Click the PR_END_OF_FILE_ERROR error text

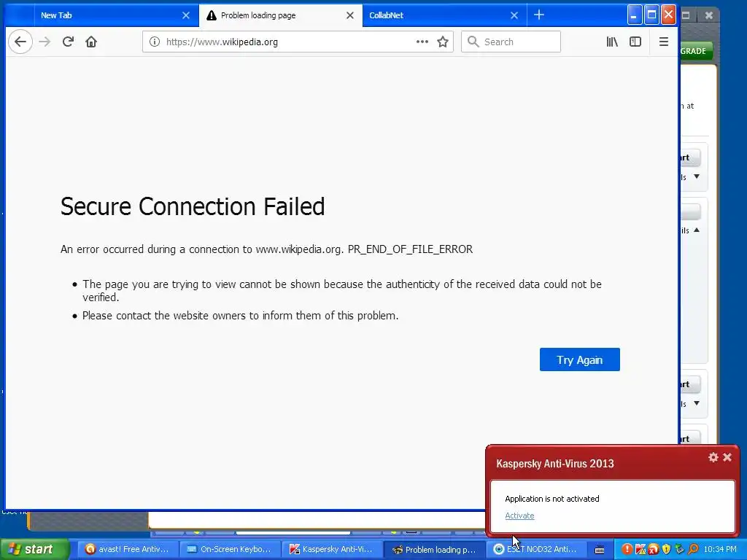tap(410, 249)
